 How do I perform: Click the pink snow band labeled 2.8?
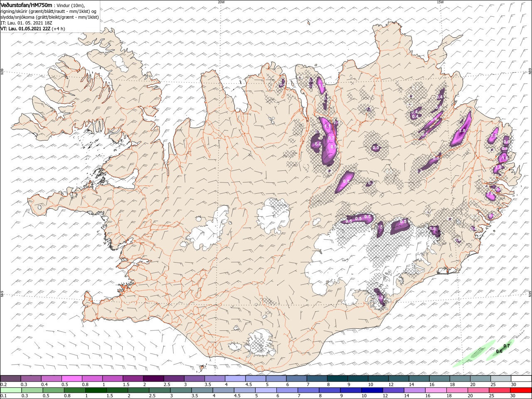(461, 129)
